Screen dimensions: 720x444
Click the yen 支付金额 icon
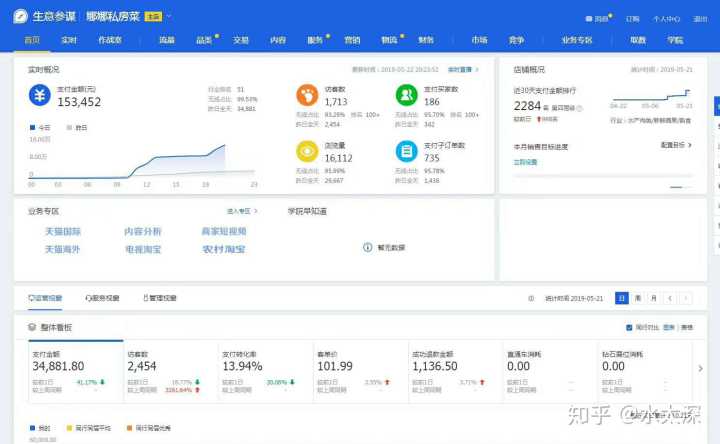(x=42, y=95)
